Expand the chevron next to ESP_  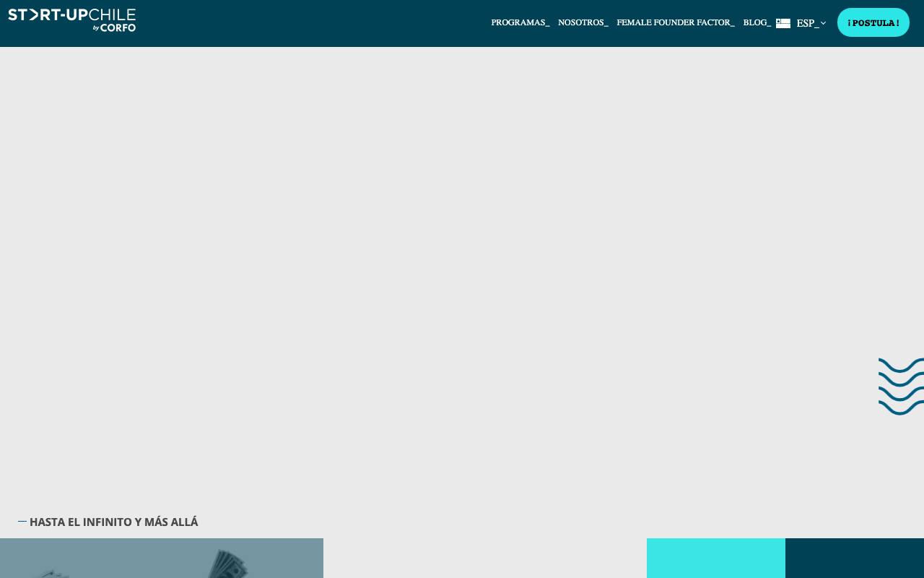coord(823,23)
